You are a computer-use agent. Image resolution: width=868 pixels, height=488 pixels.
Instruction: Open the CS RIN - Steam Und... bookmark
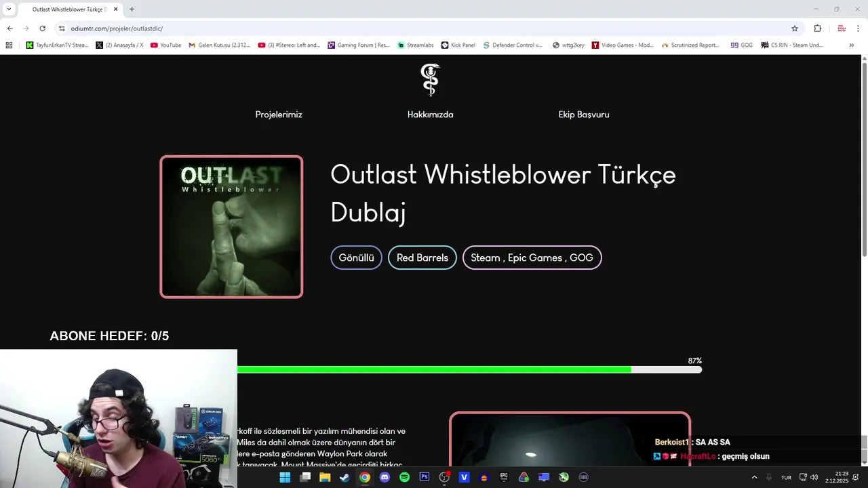tap(793, 45)
